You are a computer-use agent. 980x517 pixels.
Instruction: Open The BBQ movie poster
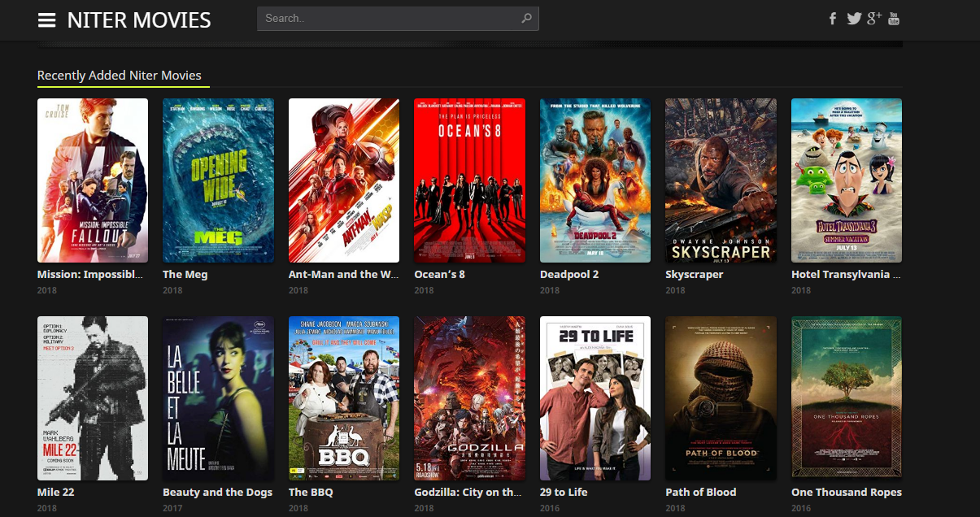(344, 398)
